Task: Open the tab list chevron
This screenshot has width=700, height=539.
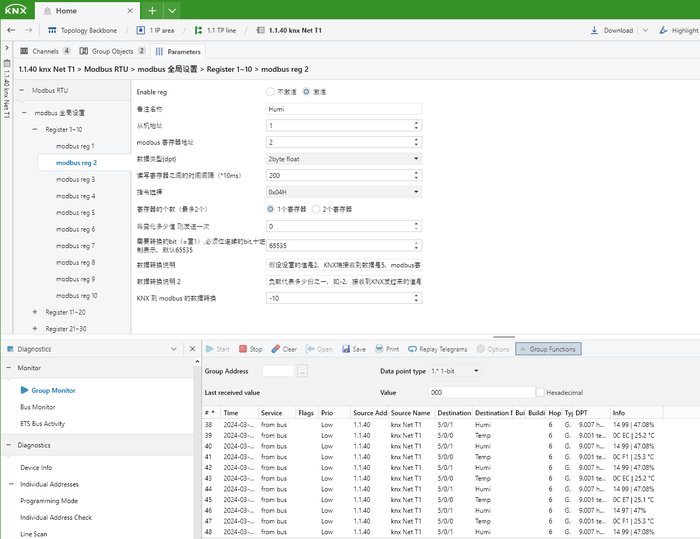Action: pos(172,11)
